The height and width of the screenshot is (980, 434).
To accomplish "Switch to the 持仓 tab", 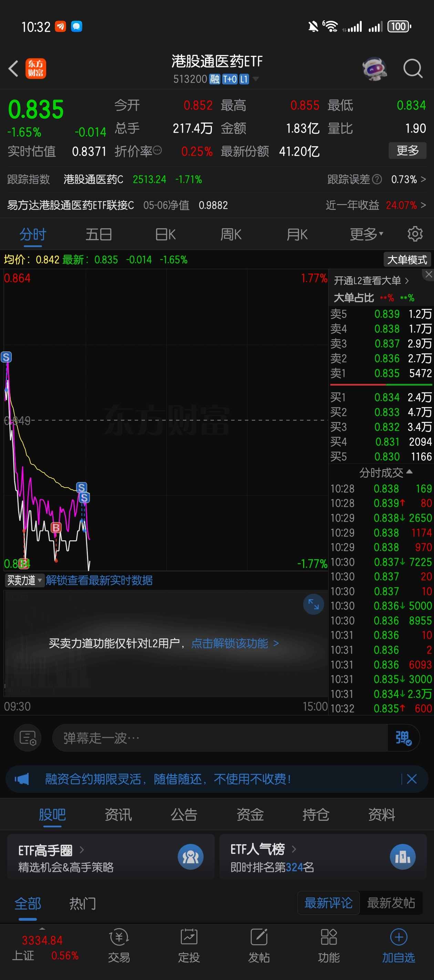I will click(316, 815).
